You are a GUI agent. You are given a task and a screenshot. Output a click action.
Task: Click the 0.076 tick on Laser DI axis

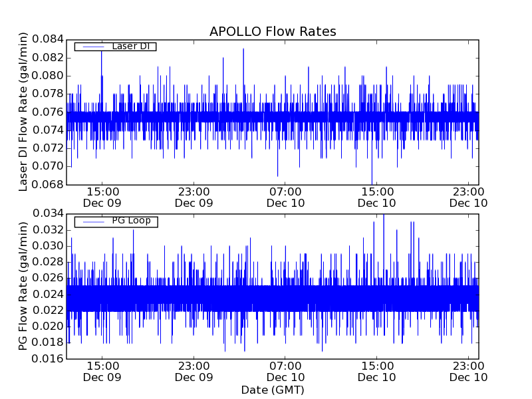(x=48, y=112)
